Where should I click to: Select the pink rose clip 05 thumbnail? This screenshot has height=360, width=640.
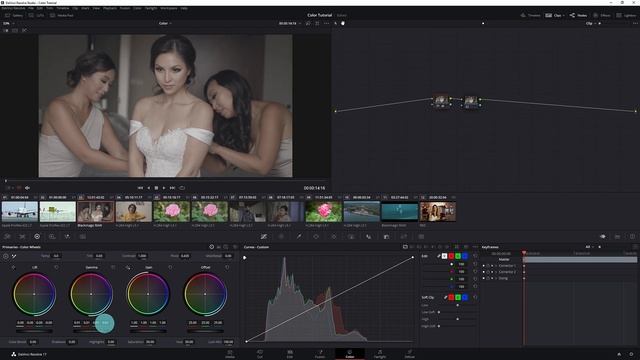171,211
